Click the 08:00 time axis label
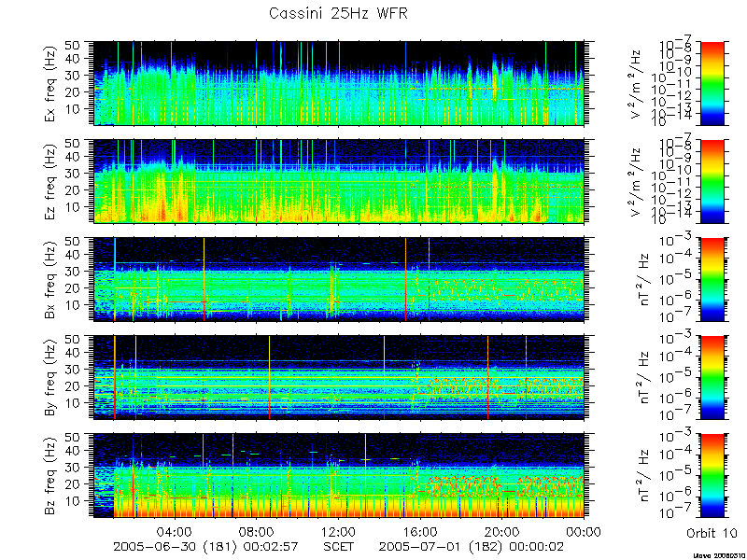 [258, 531]
